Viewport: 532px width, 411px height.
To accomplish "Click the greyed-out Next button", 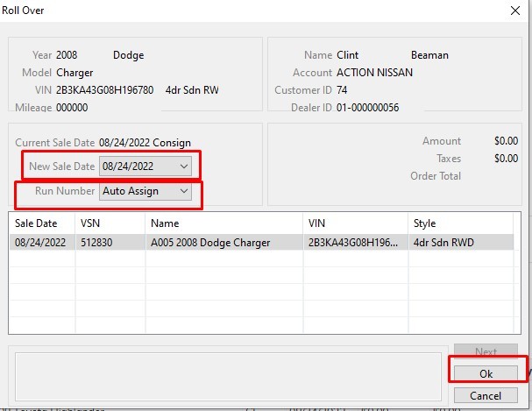I will (486, 352).
